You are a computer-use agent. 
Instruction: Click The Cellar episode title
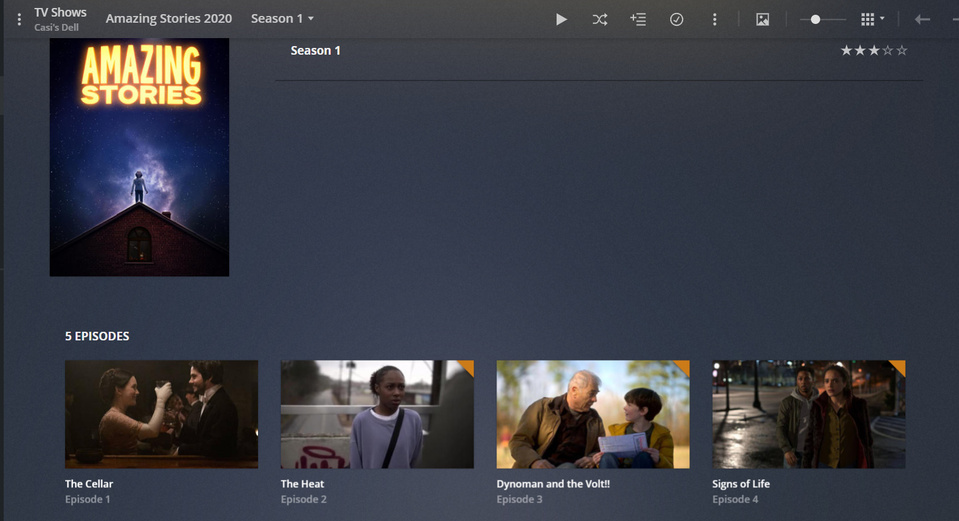tap(89, 484)
